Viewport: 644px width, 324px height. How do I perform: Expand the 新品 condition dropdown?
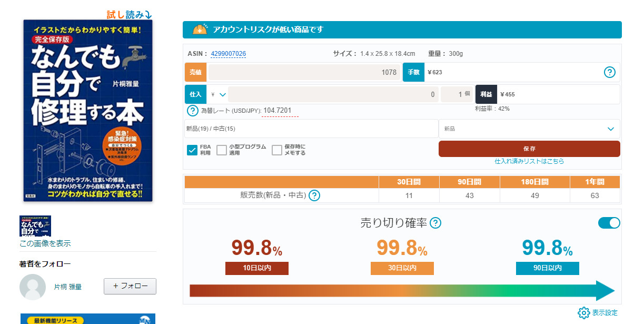[529, 129]
